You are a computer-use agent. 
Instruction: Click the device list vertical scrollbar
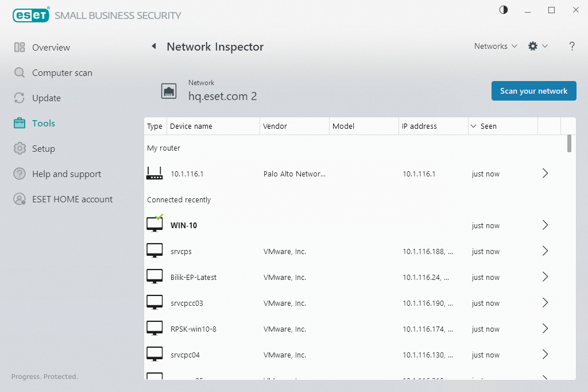click(x=569, y=144)
